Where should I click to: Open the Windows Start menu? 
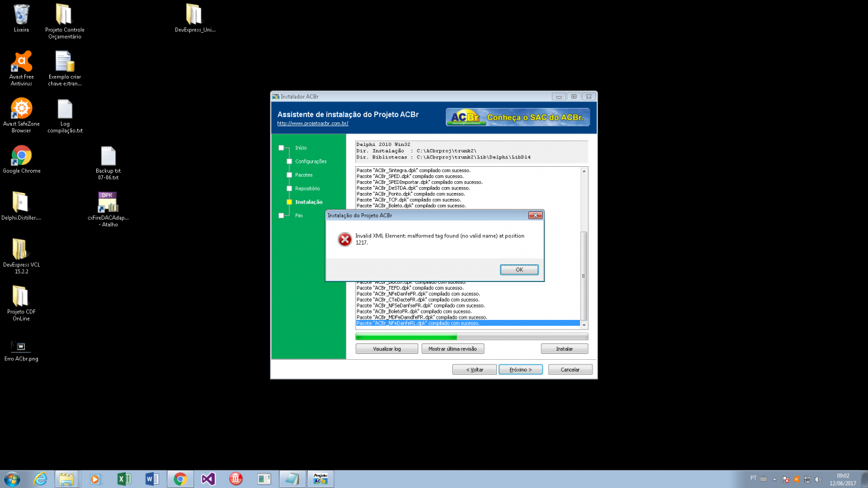[x=12, y=479]
